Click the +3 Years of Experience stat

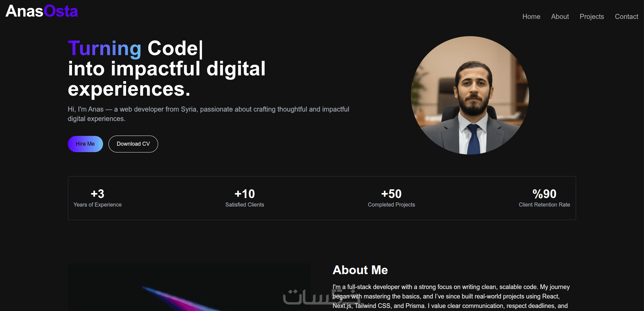(x=97, y=198)
